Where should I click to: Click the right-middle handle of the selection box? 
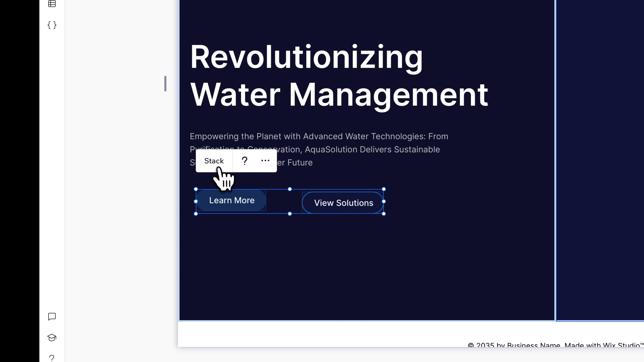coord(384,201)
